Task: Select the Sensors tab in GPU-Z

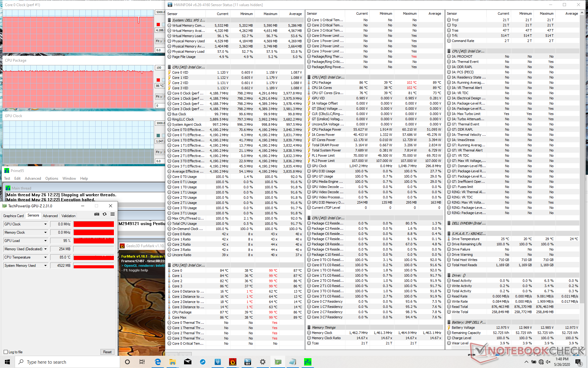Action: point(33,215)
